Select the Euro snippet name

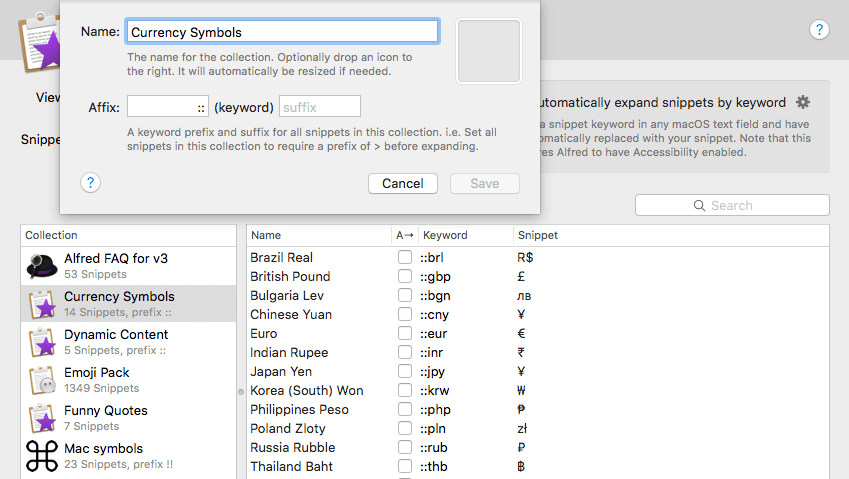pos(264,333)
